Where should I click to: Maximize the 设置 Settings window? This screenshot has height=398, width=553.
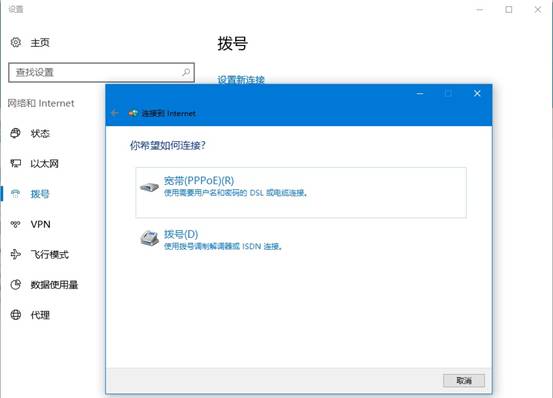pos(509,10)
